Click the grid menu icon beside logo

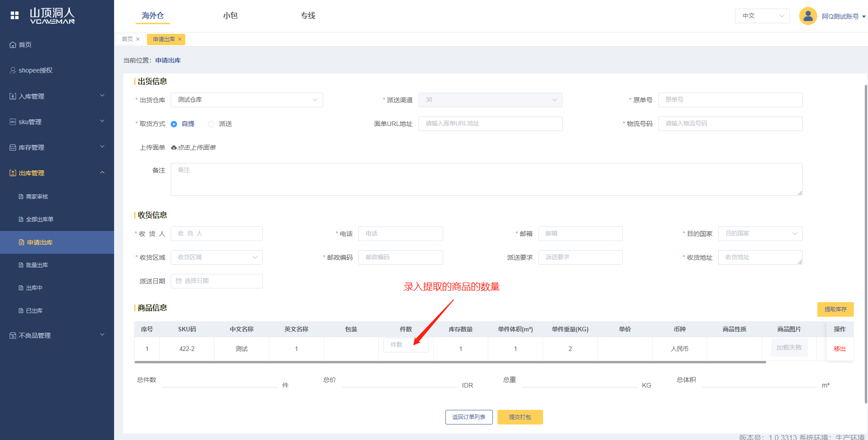[x=15, y=16]
